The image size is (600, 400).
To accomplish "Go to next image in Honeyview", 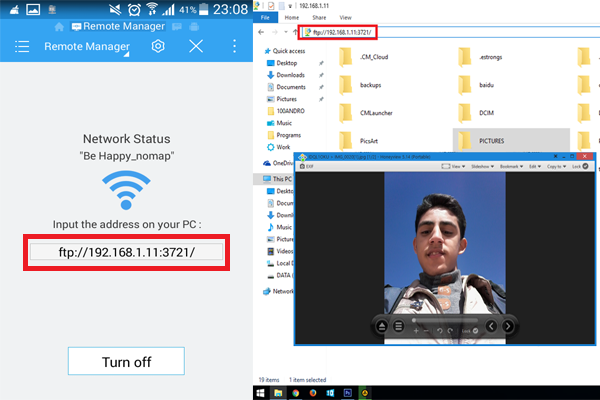I will pyautogui.click(x=508, y=326).
